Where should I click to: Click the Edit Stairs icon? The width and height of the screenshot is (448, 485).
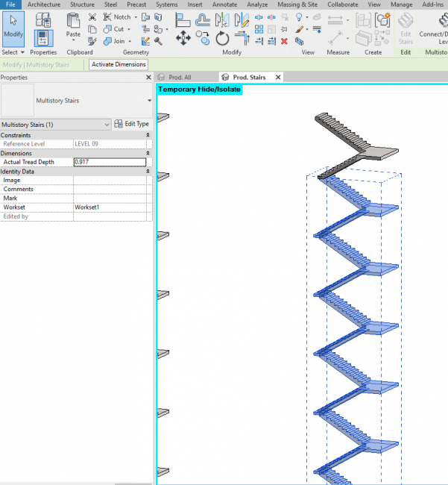point(406,28)
